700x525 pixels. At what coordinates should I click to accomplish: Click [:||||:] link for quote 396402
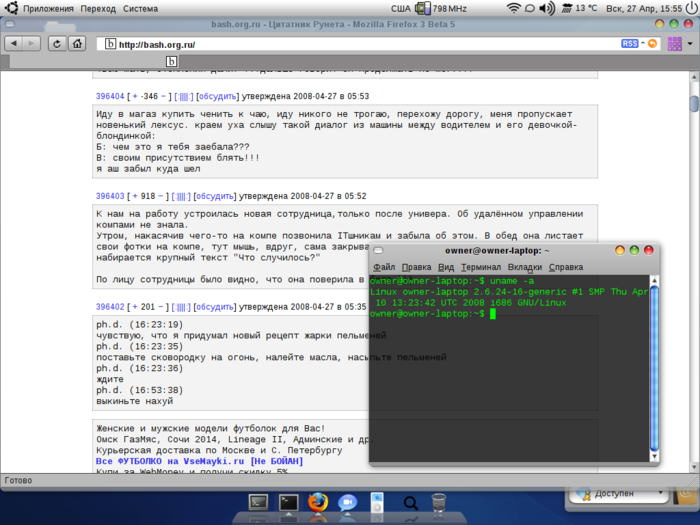click(x=181, y=307)
